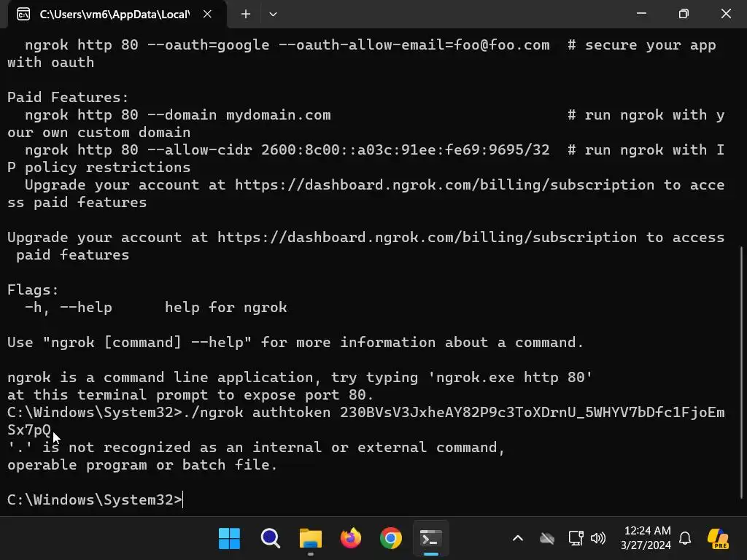Click "Use "ngrok [command] --help"" line
This screenshot has height=560, width=747.
coord(295,343)
